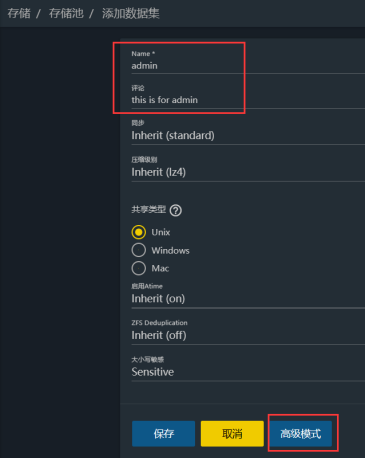Go to 存储池 in the breadcrumb

(66, 13)
